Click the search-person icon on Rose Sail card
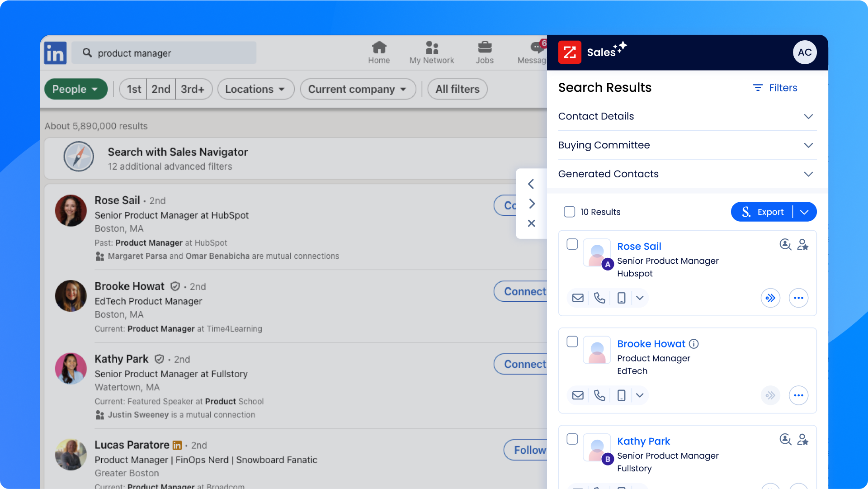Image resolution: width=868 pixels, height=489 pixels. coord(786,245)
